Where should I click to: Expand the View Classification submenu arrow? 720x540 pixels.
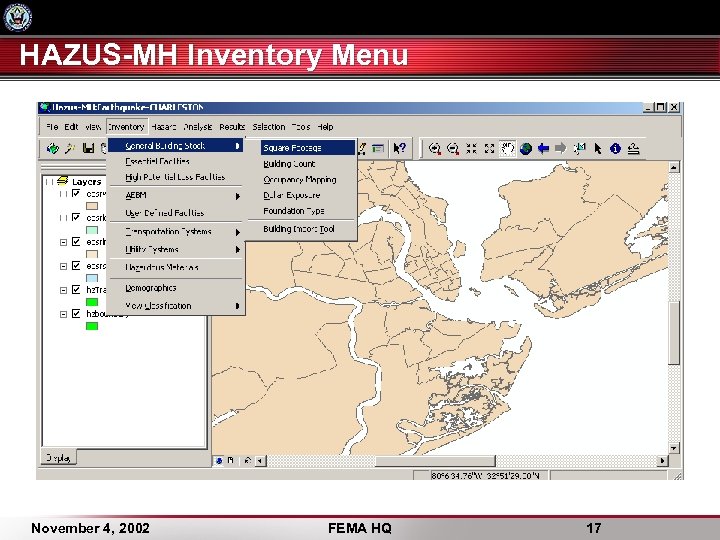click(x=237, y=306)
